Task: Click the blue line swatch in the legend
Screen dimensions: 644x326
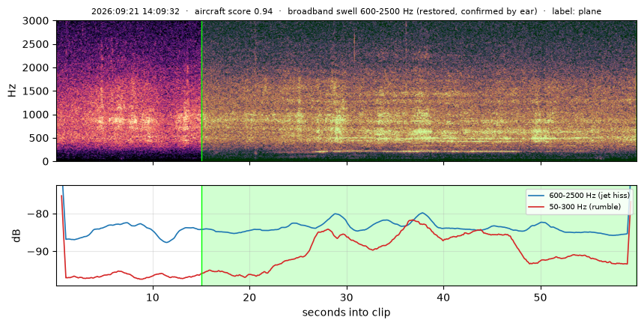Action: click(537, 196)
